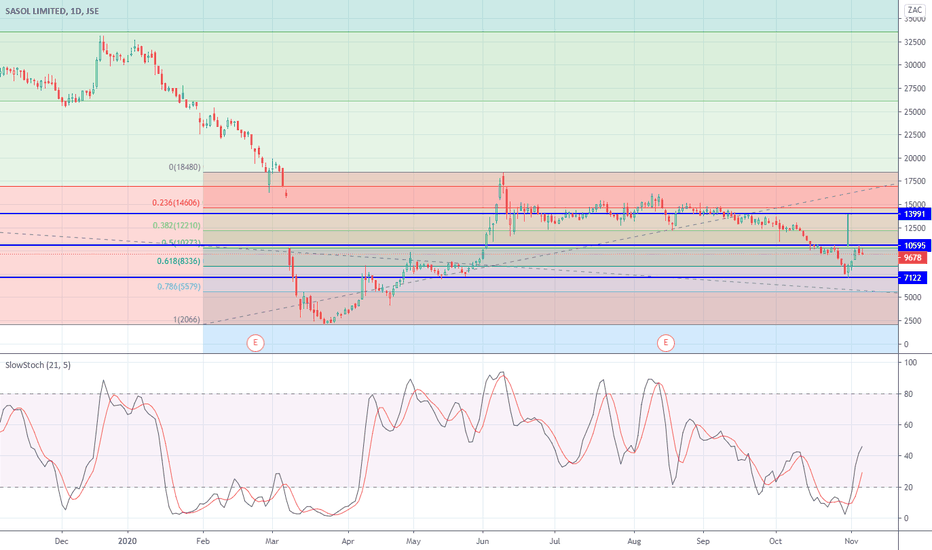Click the 32500 value on price scale

[x=915, y=42]
